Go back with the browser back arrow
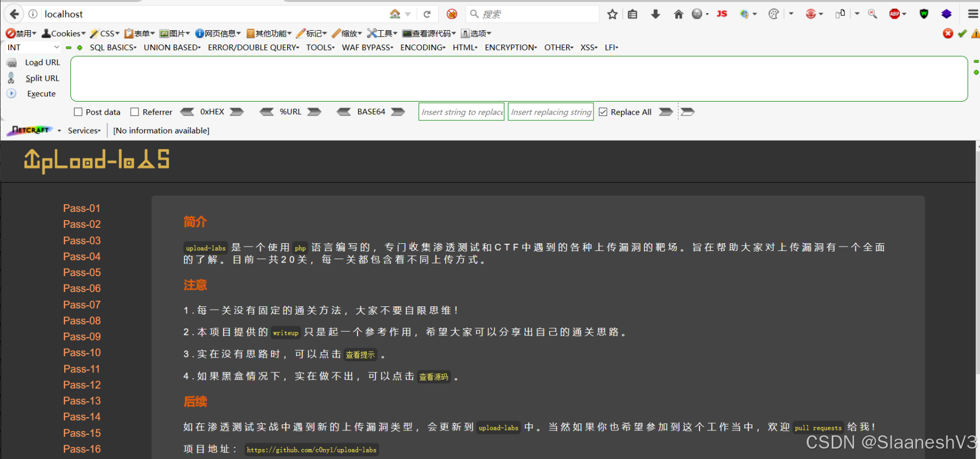This screenshot has height=459, width=980. pyautogui.click(x=14, y=14)
